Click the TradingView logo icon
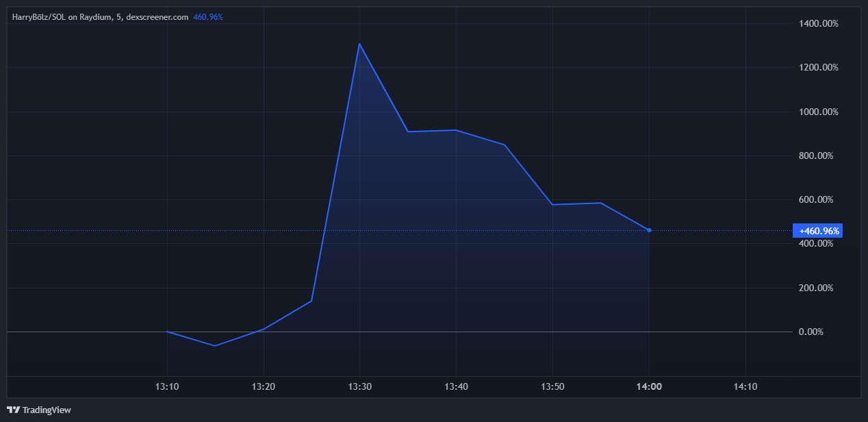Screen dimensions: 868x422 13,410
